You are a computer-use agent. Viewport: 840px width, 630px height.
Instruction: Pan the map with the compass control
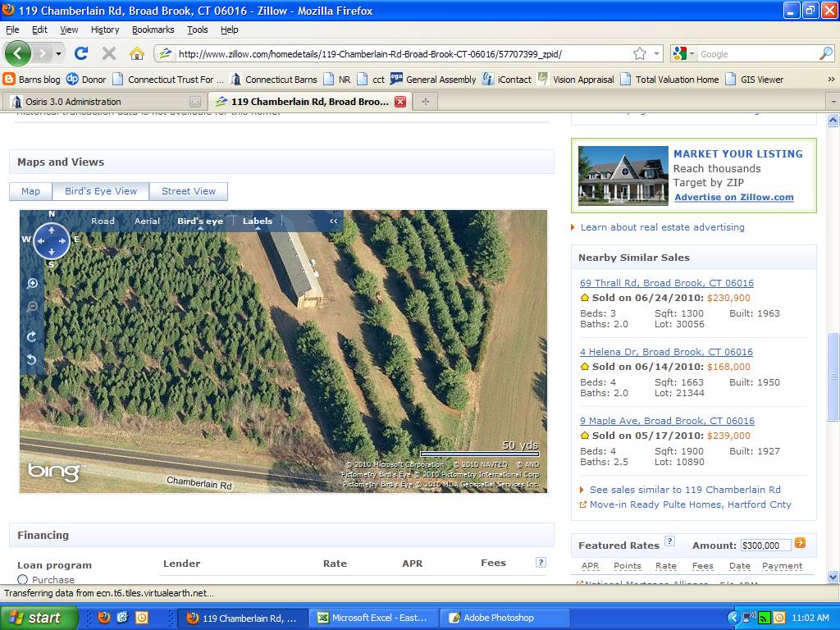[x=52, y=241]
